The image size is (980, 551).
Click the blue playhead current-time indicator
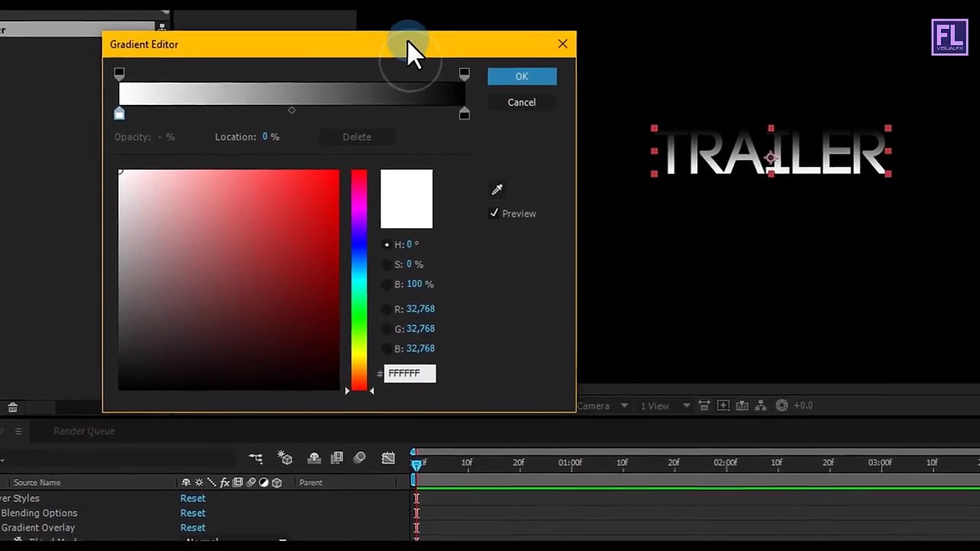416,465
